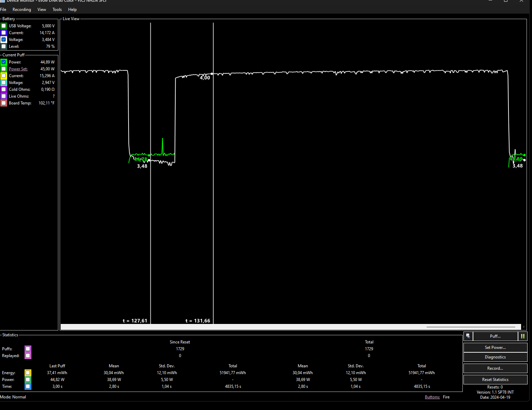Open the File menu
Viewport: 532px width, 410px height.
pyautogui.click(x=3, y=10)
